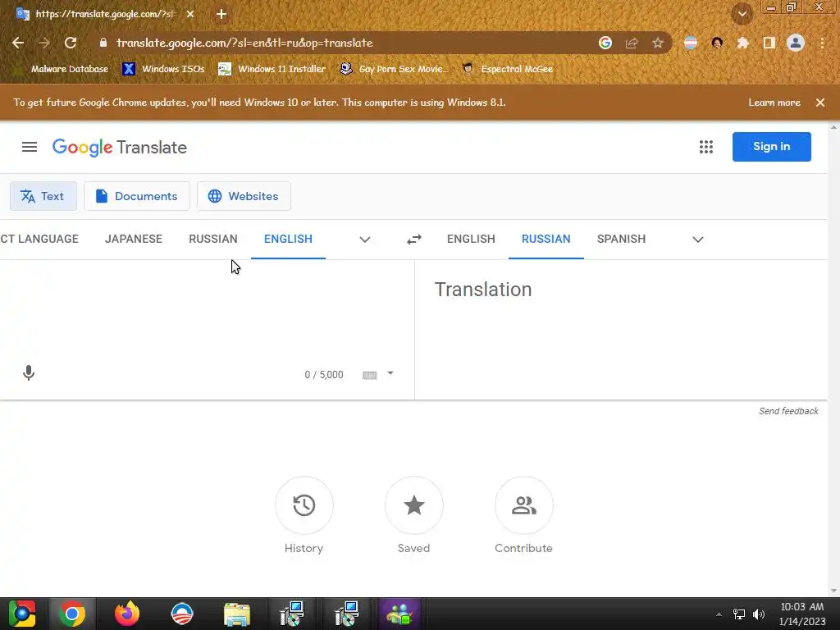Dismiss the Chrome update notification bar
This screenshot has width=840, height=630.
tap(820, 103)
